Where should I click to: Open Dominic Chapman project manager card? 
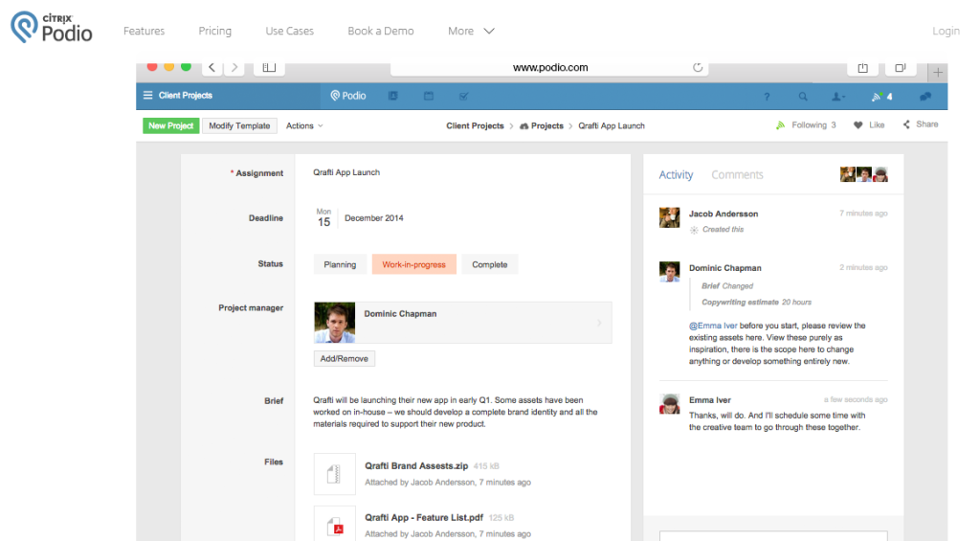462,323
